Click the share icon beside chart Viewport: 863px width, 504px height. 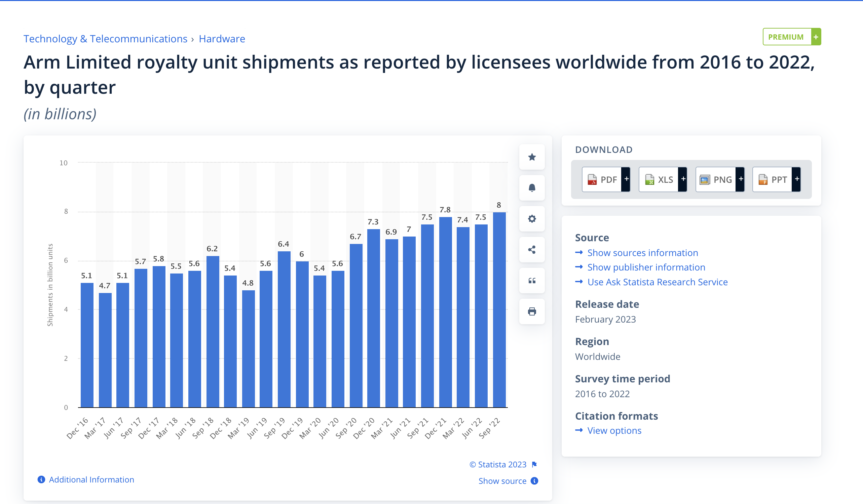(532, 250)
